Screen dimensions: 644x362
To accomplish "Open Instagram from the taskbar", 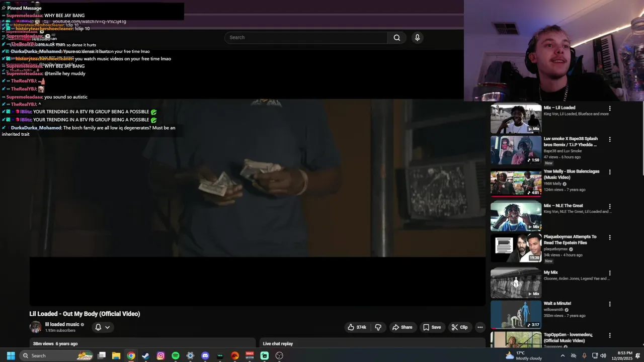I will tap(160, 355).
